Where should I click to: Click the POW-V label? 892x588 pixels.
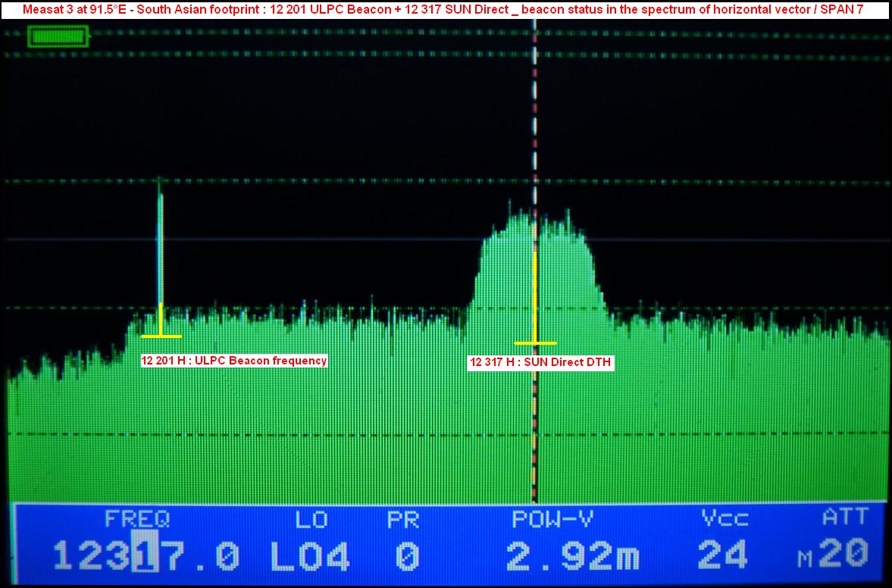552,520
